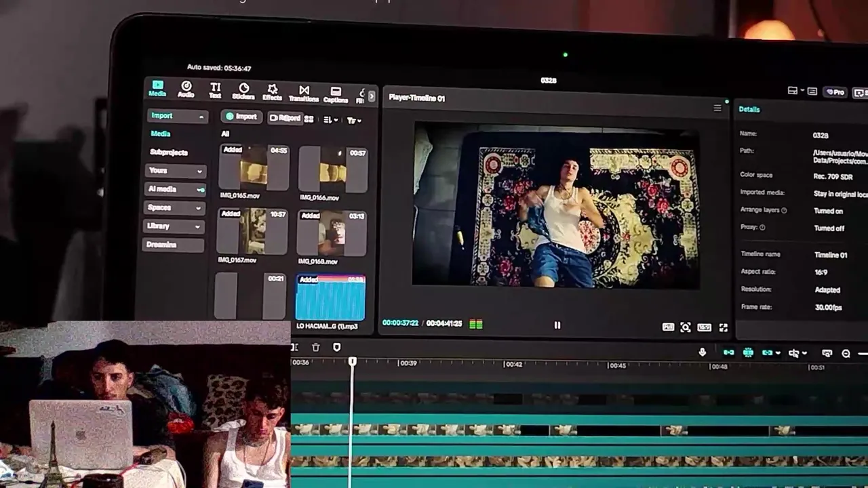Select the 00:21 media clip thumbnail

pyautogui.click(x=250, y=296)
